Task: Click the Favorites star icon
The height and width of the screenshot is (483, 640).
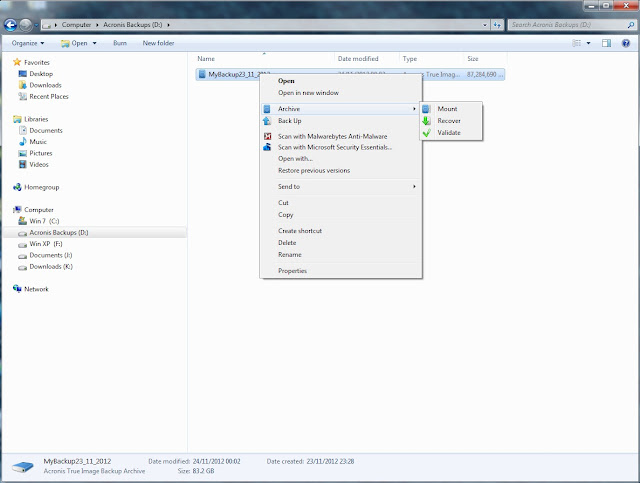Action: 17,62
